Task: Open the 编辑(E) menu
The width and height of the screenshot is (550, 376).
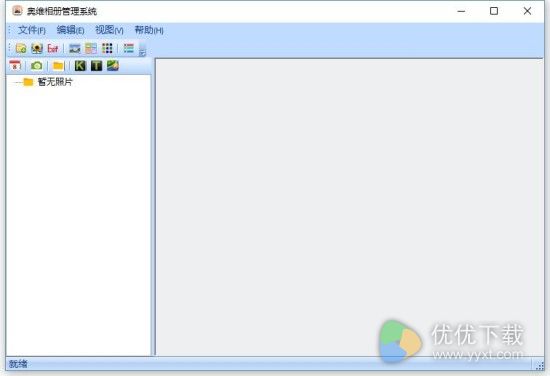Action: 71,30
